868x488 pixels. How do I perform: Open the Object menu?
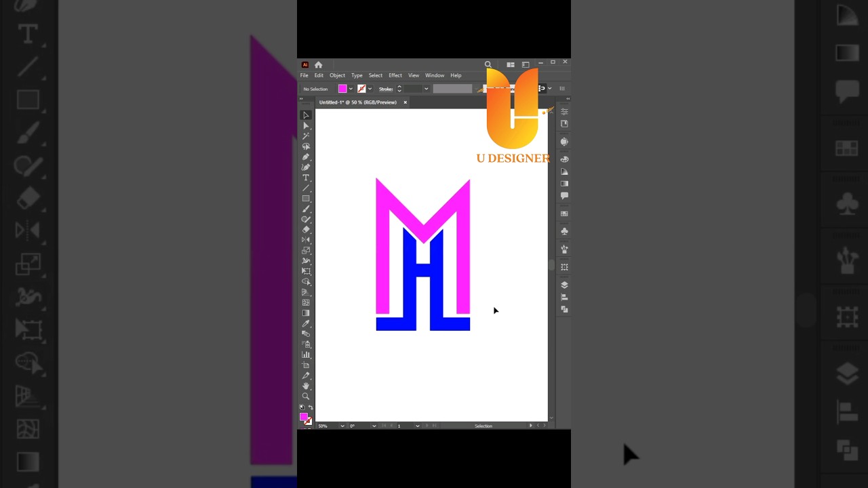click(x=337, y=75)
